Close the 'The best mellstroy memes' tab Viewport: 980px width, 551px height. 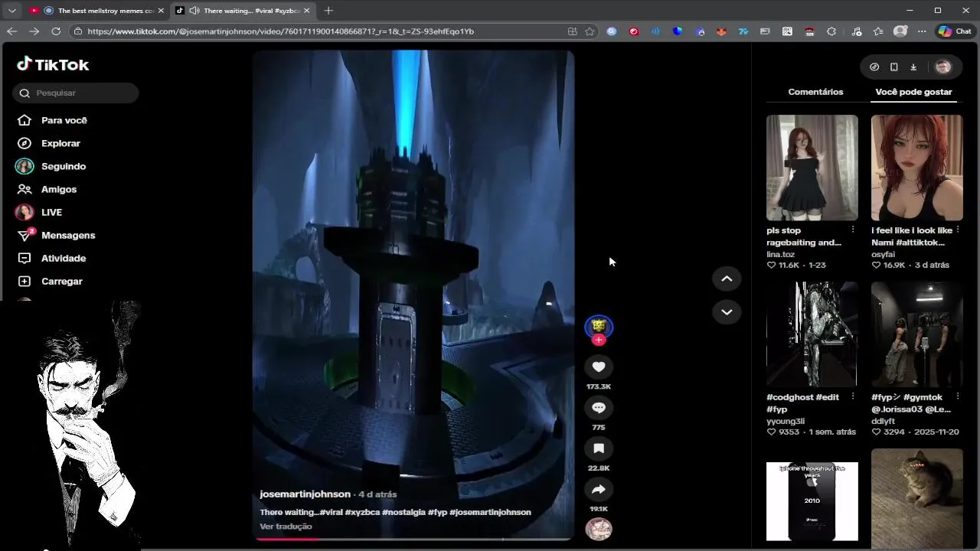click(x=161, y=11)
